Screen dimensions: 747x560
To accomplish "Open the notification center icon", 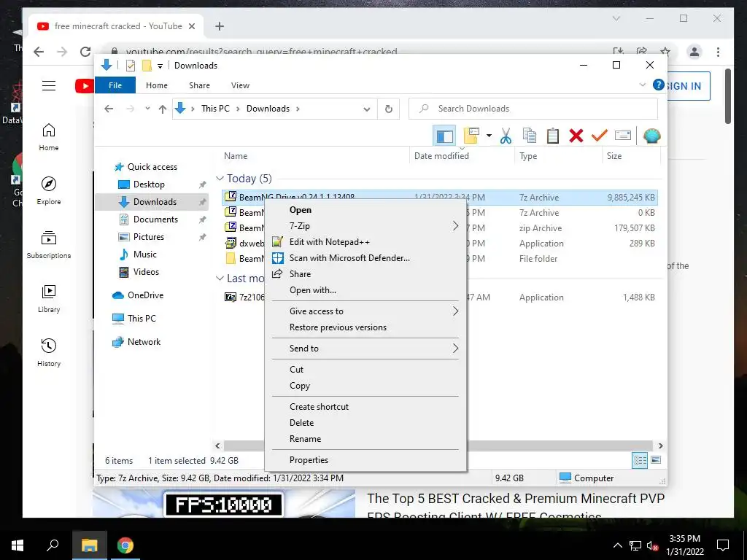I will (723, 545).
